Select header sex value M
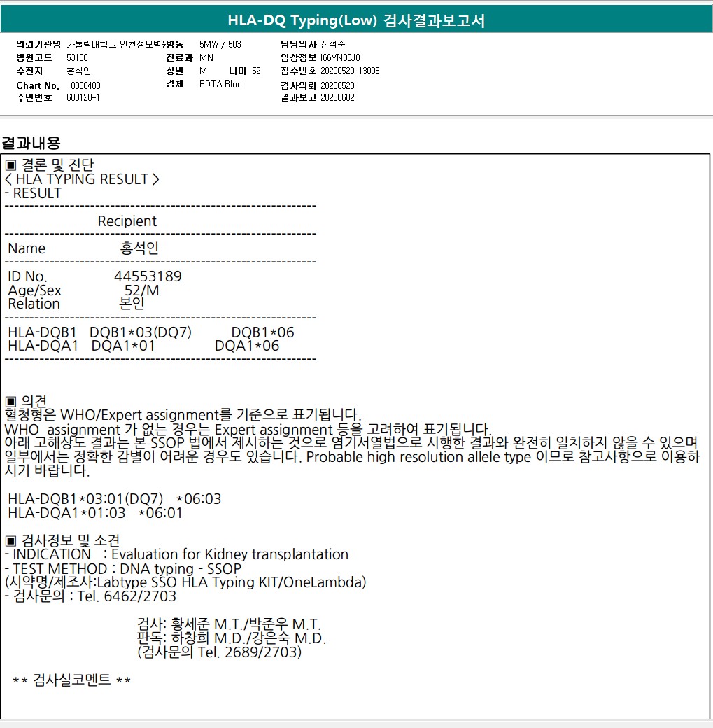This screenshot has width=713, height=728. click(x=203, y=71)
